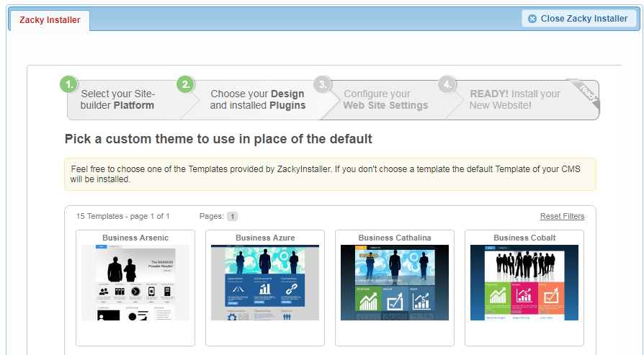644x355 pixels.
Task: Jump to step 3 Configure your Web Site Settings
Action: tap(385, 99)
